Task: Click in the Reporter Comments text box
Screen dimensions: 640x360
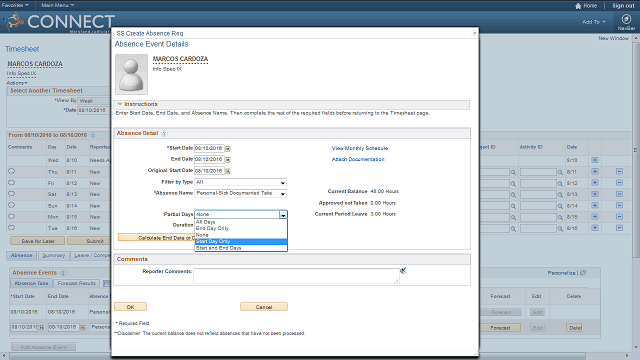Action: point(296,276)
